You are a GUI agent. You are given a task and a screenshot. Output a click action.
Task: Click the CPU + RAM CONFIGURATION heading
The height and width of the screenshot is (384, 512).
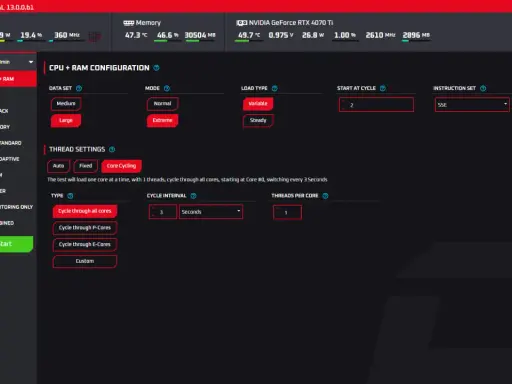click(99, 68)
